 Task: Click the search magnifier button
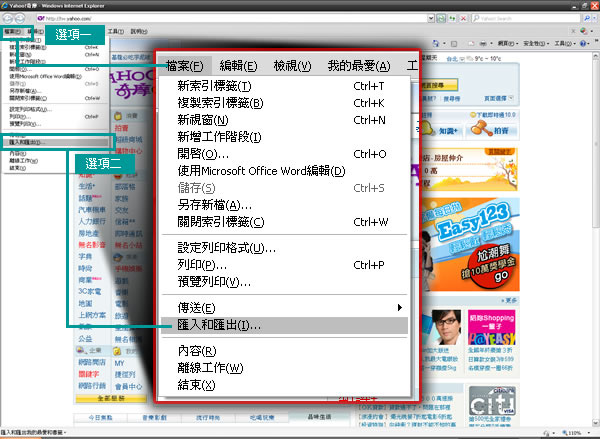(587, 18)
